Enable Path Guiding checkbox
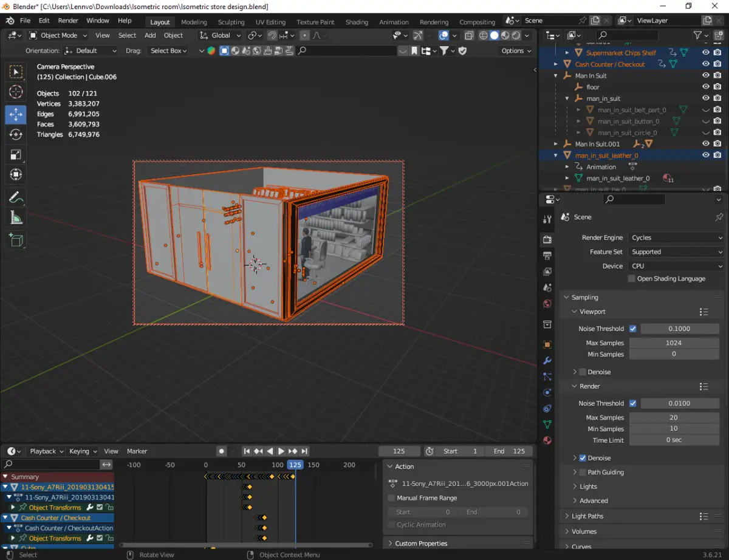This screenshot has height=560, width=729. point(583,473)
